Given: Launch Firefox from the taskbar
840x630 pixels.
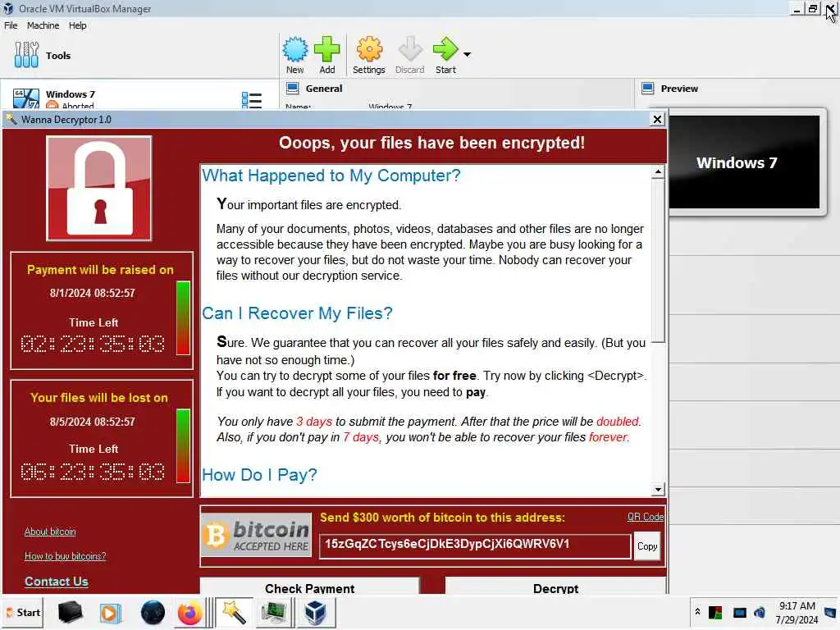Looking at the screenshot, I should (189, 613).
